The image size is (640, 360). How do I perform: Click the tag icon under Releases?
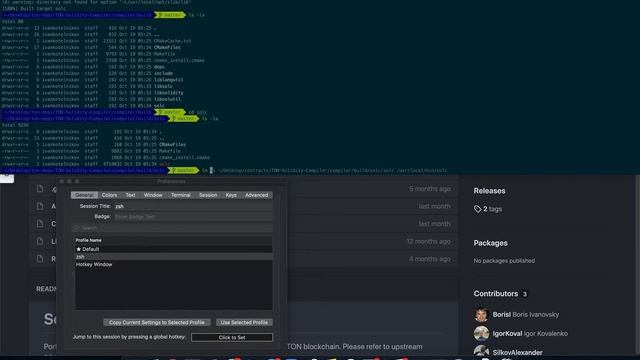click(x=478, y=209)
